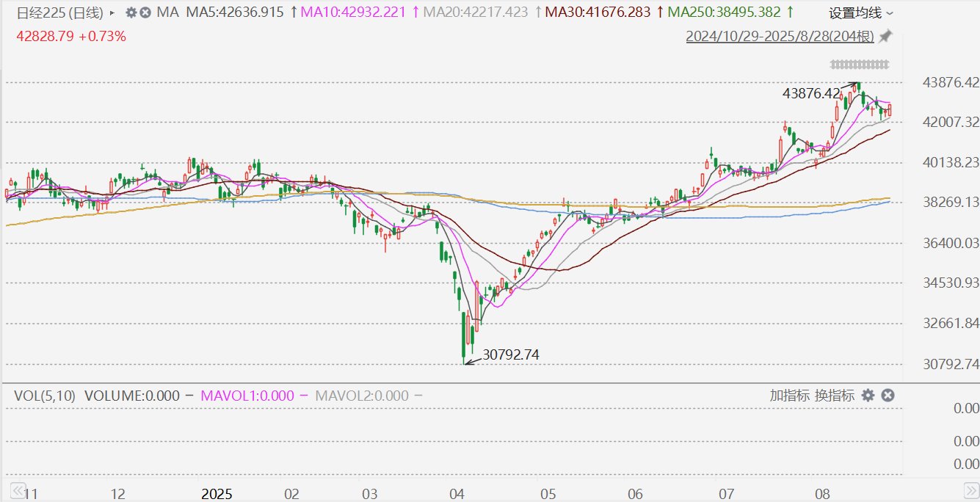The height and width of the screenshot is (502, 980).
Task: Click the 换指标 button
Action: click(x=835, y=396)
